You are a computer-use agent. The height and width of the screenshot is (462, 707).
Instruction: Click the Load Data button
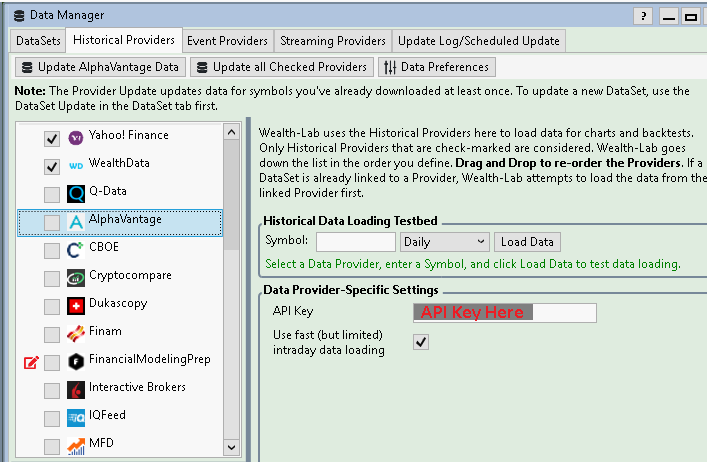[527, 242]
